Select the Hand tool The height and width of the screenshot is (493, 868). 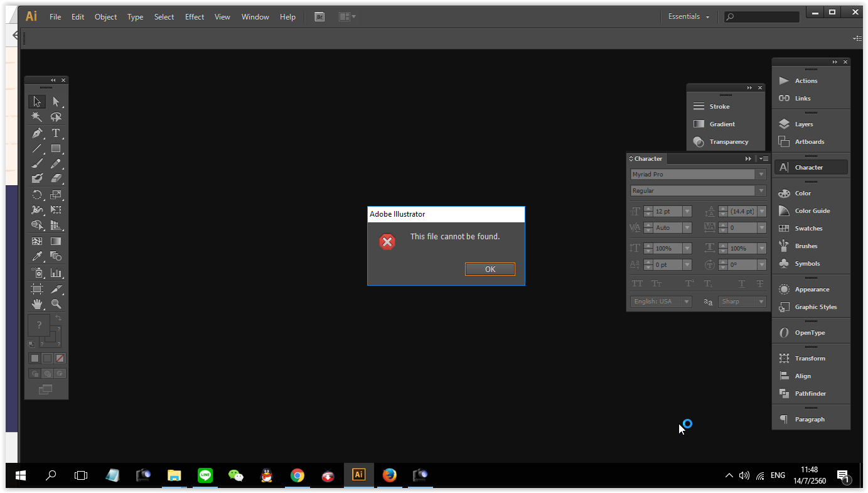(37, 304)
